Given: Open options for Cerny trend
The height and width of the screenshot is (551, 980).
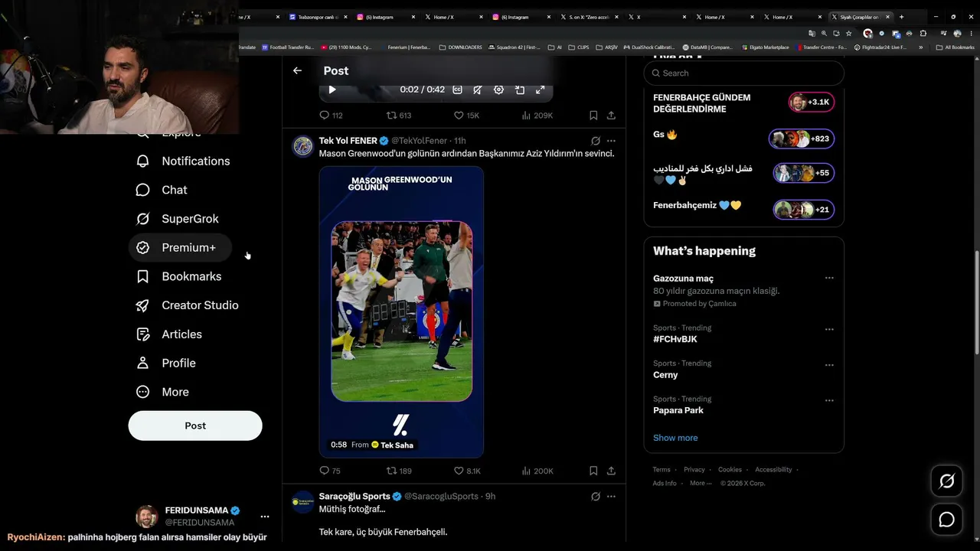Looking at the screenshot, I should click(x=829, y=365).
